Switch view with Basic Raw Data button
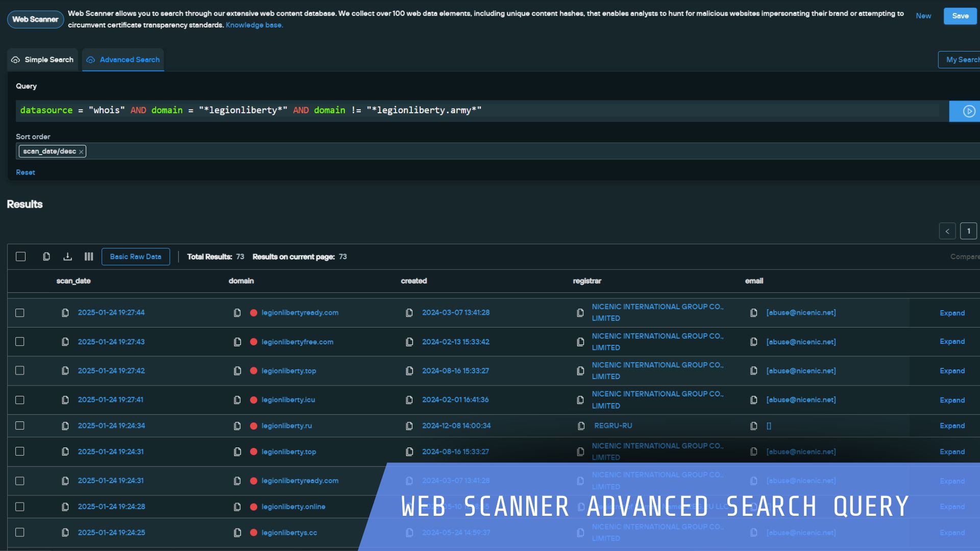The height and width of the screenshot is (551, 980). (136, 257)
